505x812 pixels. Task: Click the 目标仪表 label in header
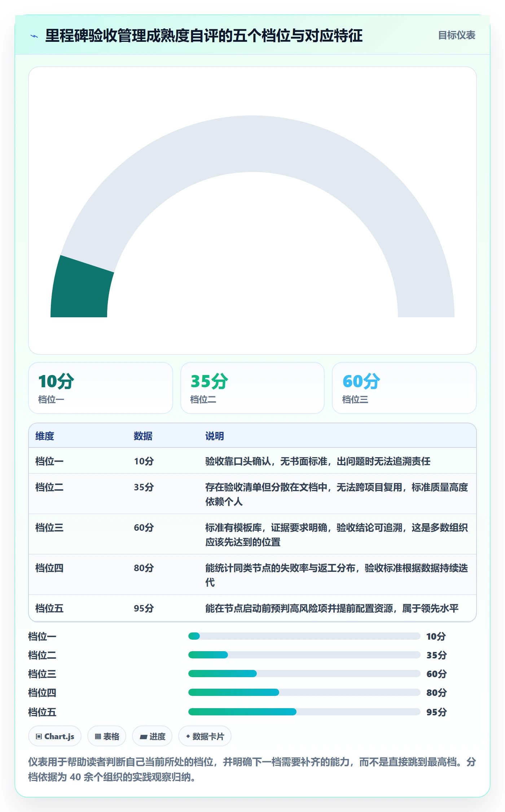pyautogui.click(x=457, y=35)
